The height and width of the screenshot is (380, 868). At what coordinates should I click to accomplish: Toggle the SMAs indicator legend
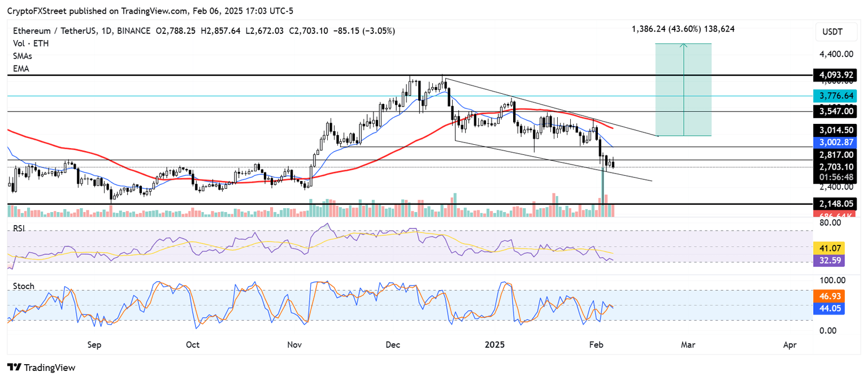(21, 56)
